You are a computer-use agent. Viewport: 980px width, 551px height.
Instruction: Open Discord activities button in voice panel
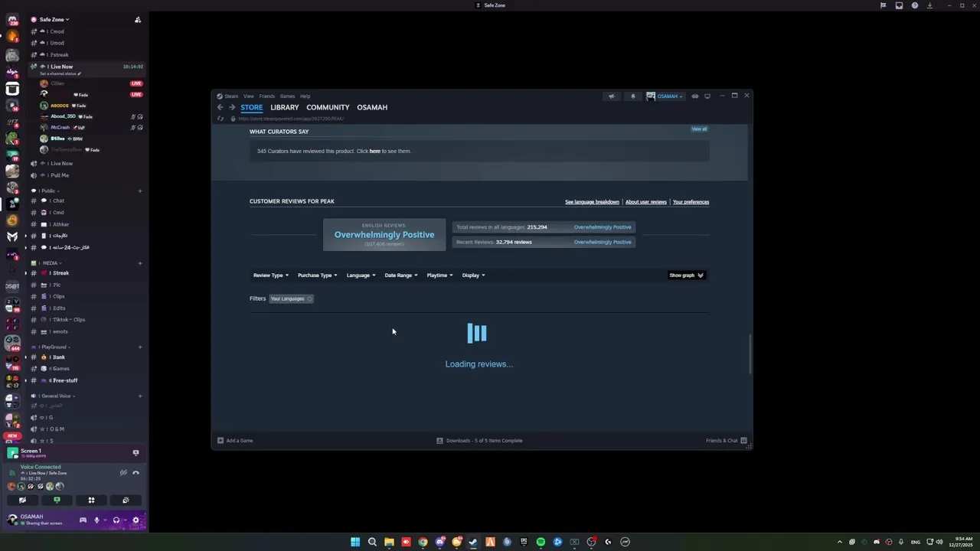(91, 500)
